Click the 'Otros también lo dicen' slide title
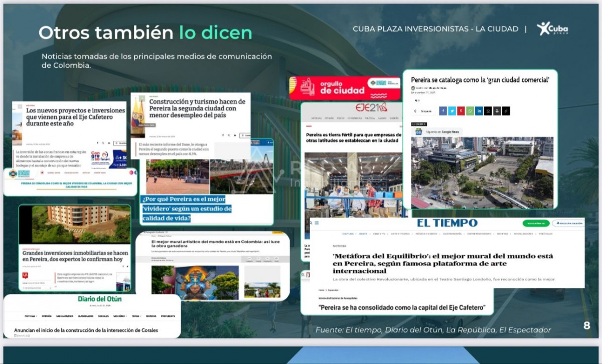Image resolution: width=602 pixels, height=364 pixels. [x=145, y=33]
